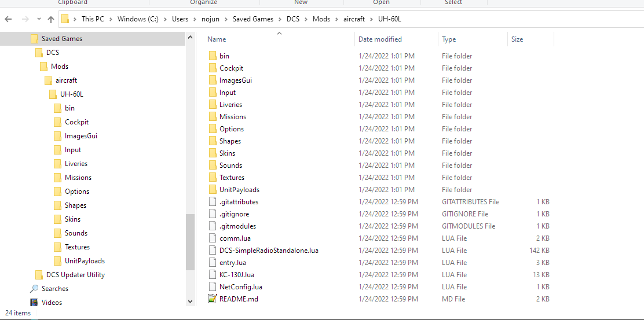Select the Liveries folder icon in file list
Screen dimensions: 644x320
coord(213,105)
